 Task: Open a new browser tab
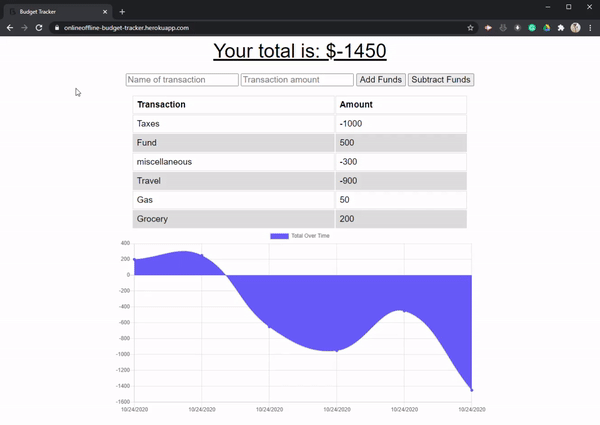tap(122, 10)
